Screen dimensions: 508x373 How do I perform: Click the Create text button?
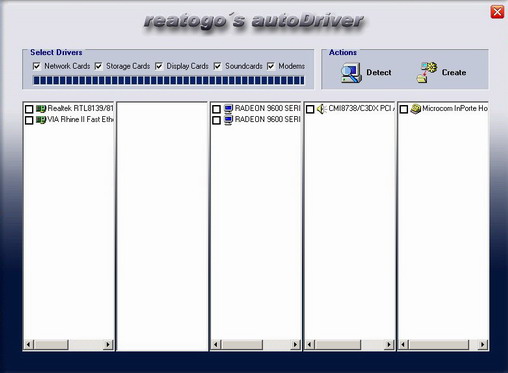click(454, 72)
